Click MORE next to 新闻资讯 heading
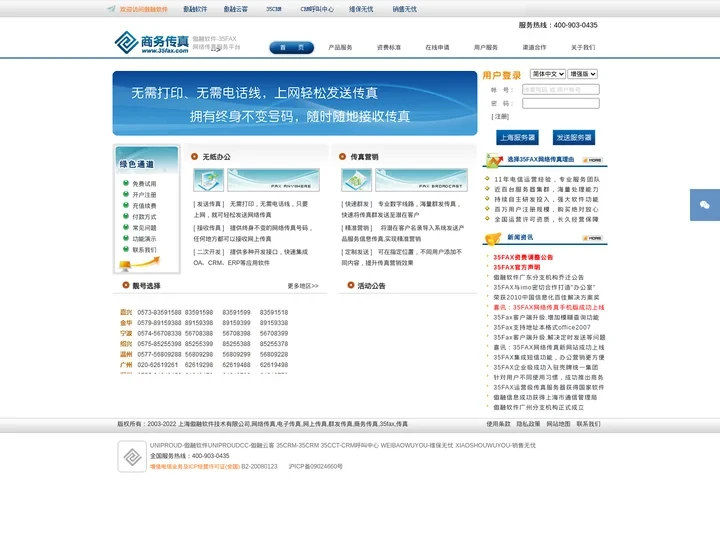Screen dimensions: 720x540 pyautogui.click(x=593, y=238)
